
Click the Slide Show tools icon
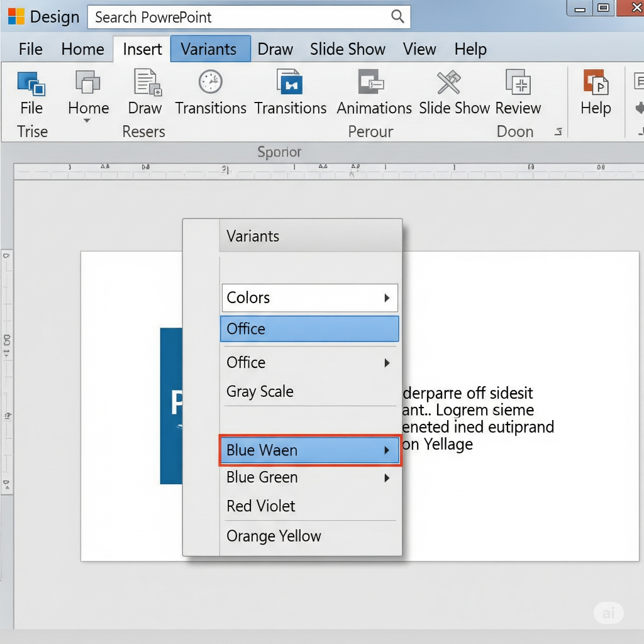pyautogui.click(x=450, y=82)
